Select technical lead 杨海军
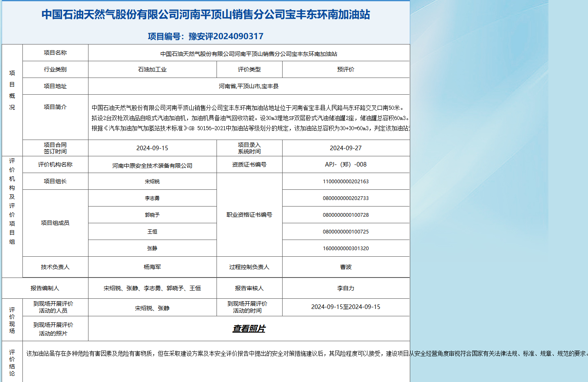The height and width of the screenshot is (382, 588). click(153, 267)
